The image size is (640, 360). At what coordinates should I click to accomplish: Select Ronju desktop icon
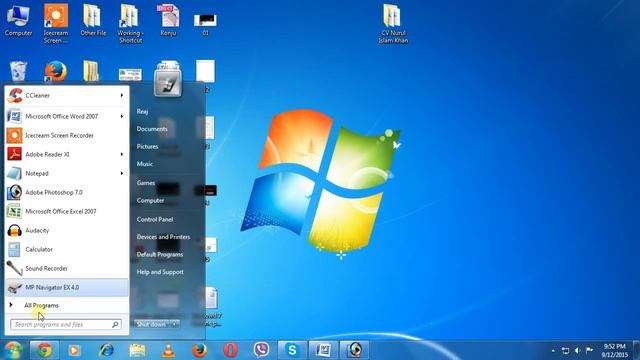(168, 20)
